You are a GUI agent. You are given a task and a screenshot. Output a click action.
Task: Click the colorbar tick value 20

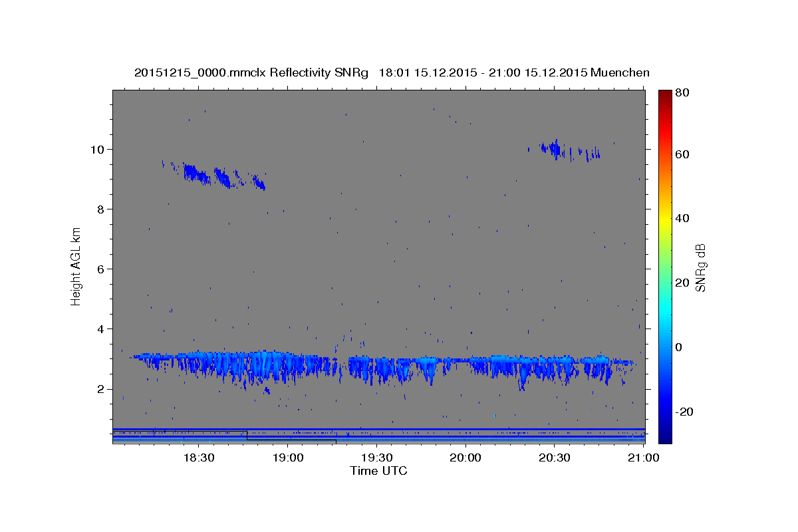click(x=682, y=283)
